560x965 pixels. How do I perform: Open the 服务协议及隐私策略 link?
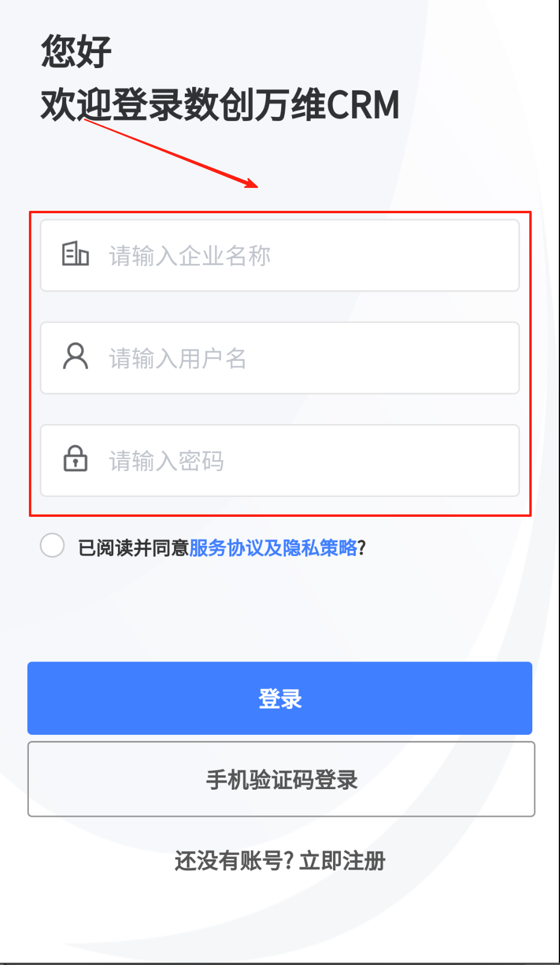point(273,548)
